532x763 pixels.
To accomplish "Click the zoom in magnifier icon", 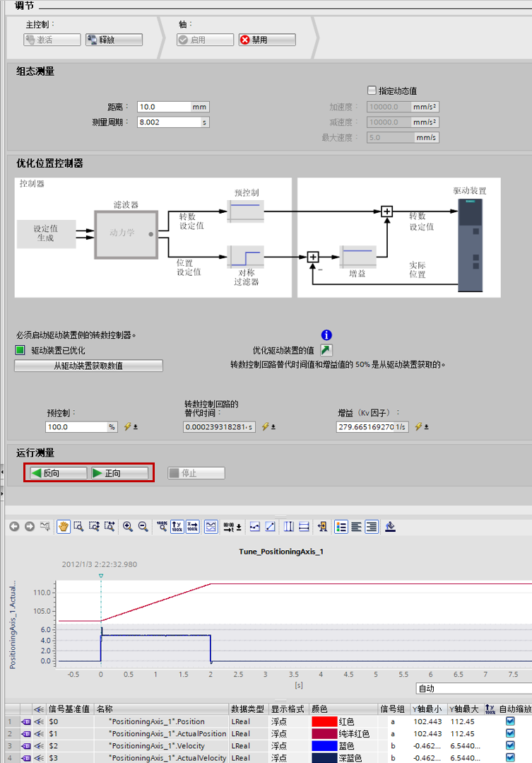I will click(128, 526).
